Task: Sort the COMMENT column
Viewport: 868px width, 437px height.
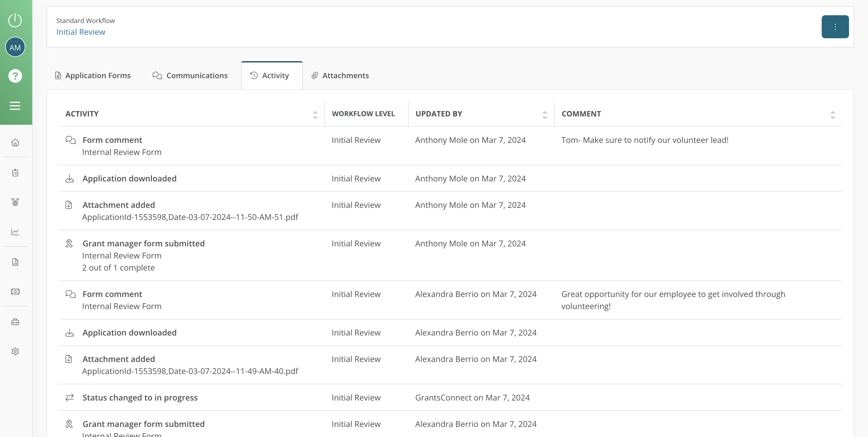Action: (x=833, y=114)
